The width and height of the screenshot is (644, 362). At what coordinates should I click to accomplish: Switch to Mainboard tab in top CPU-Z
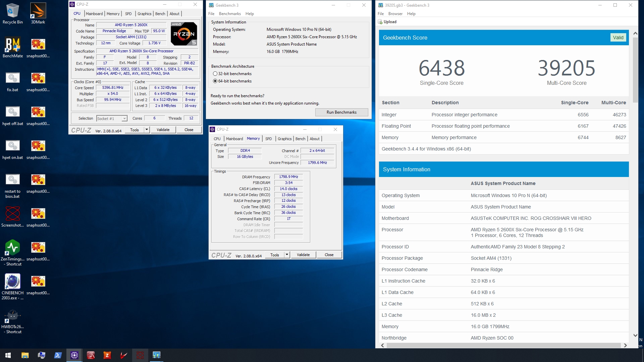(94, 14)
